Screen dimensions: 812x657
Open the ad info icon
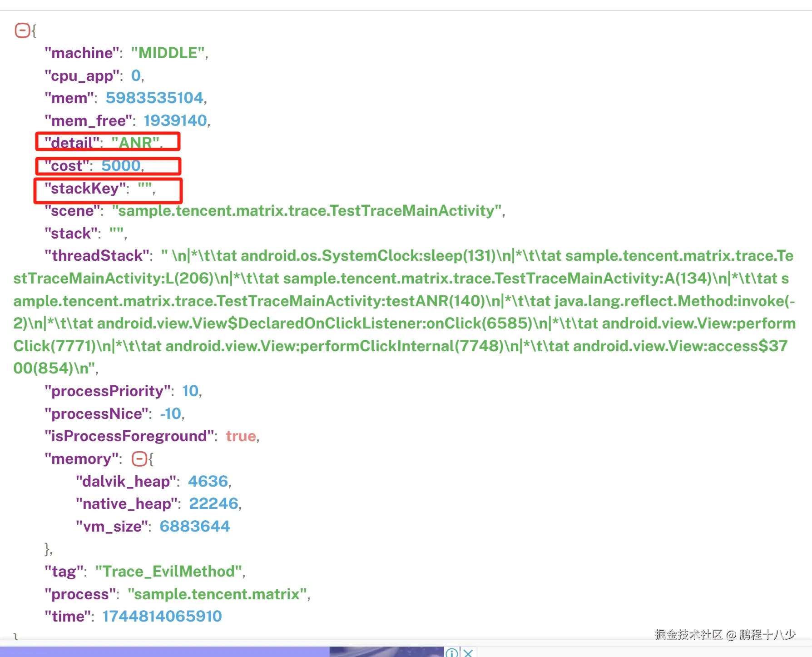pos(451,652)
